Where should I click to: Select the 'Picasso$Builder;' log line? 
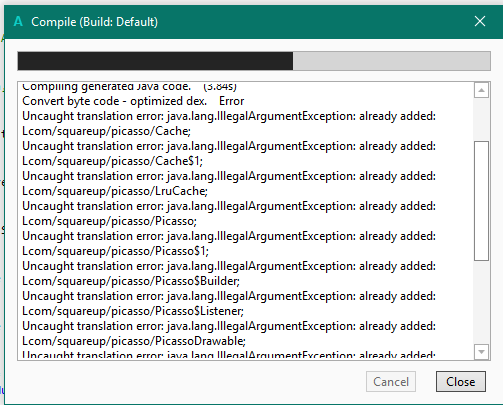[x=131, y=281]
